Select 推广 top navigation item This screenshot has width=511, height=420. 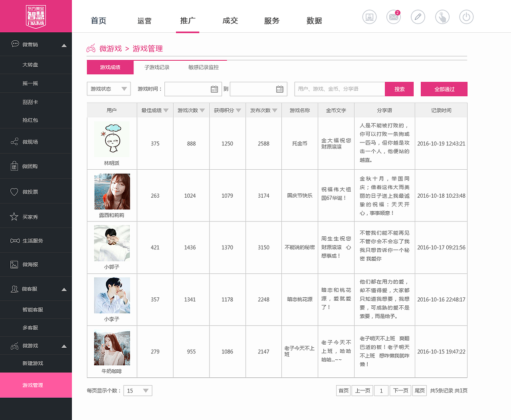pos(188,20)
